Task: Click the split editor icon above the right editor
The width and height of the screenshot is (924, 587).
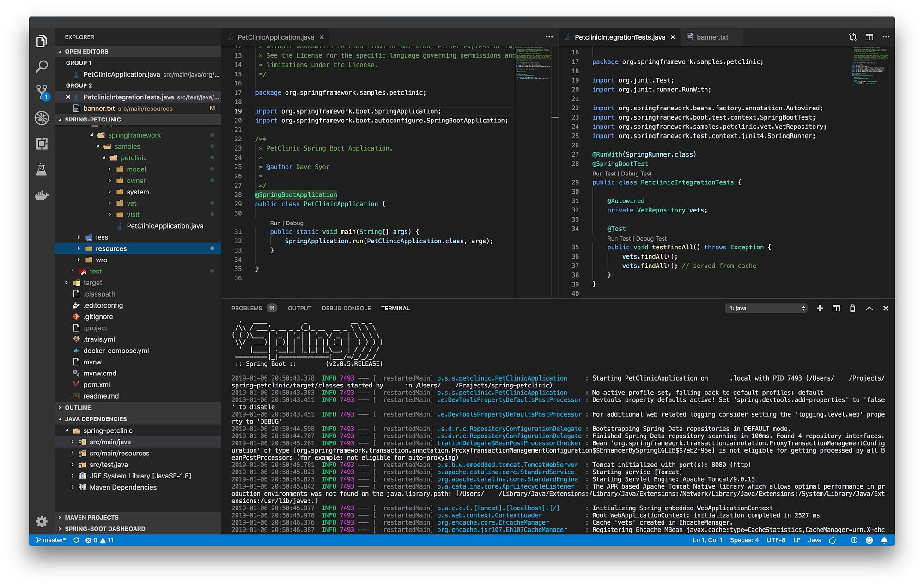Action: (x=869, y=37)
